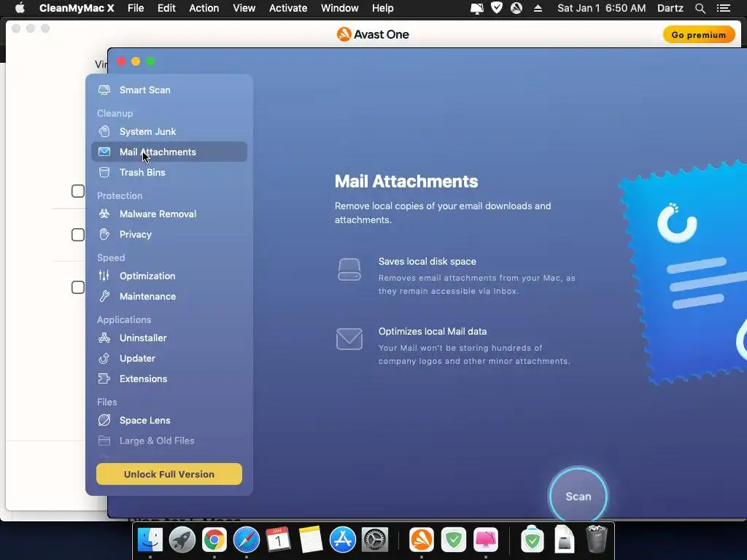Screen dimensions: 747x560
Task: Open Finder from the Dock
Action: tap(150, 540)
